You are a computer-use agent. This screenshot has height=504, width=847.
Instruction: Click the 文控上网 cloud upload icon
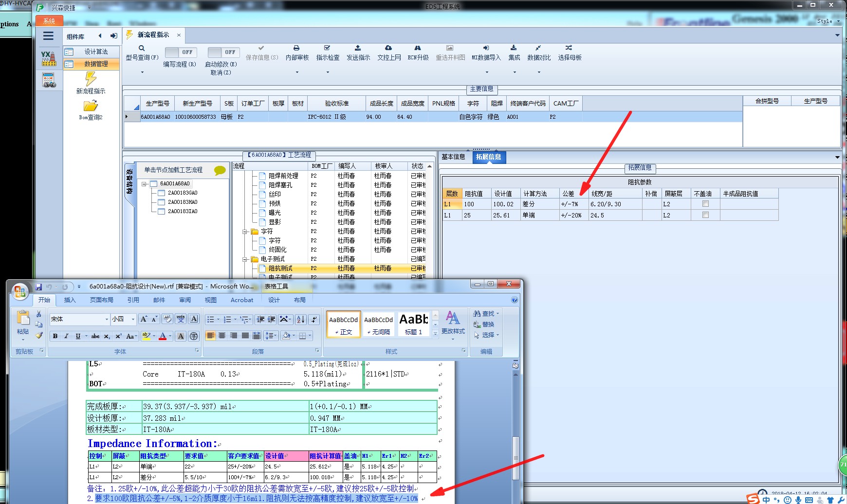pos(388,48)
